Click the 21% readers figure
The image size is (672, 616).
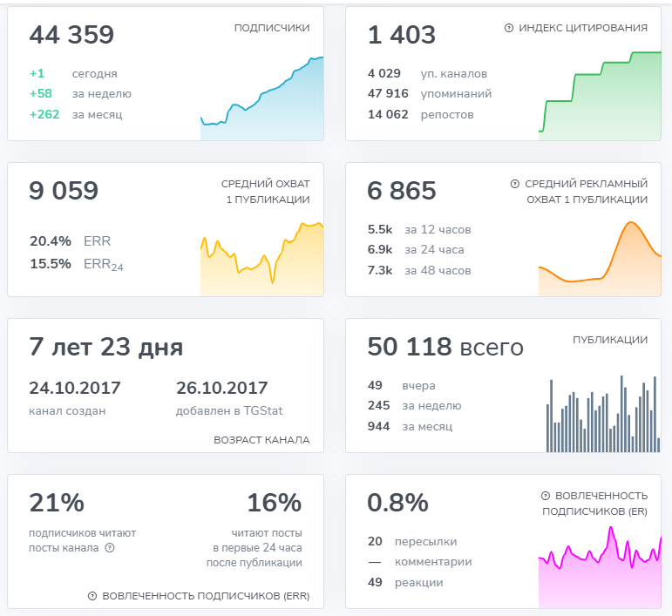[x=57, y=503]
